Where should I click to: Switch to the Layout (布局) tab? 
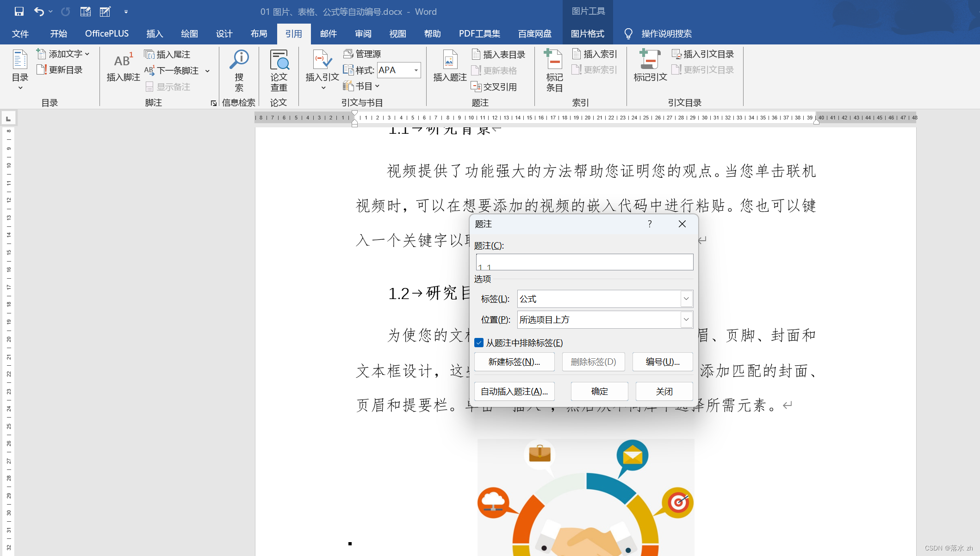click(259, 34)
